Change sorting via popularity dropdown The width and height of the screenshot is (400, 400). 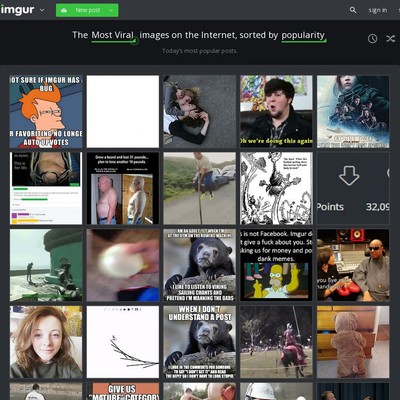(303, 35)
